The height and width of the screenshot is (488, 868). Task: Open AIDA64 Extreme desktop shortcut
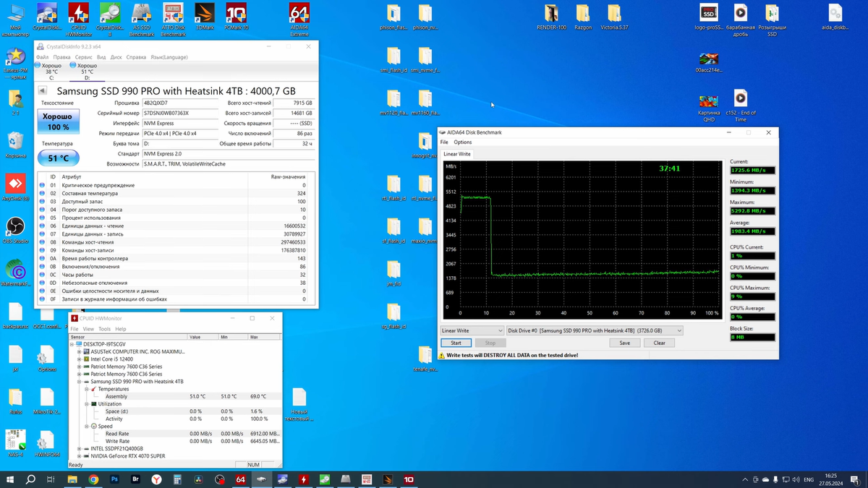click(x=299, y=20)
